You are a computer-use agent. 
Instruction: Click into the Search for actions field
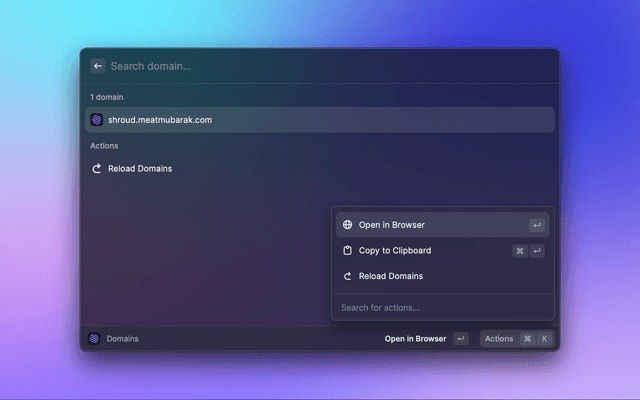click(x=440, y=307)
